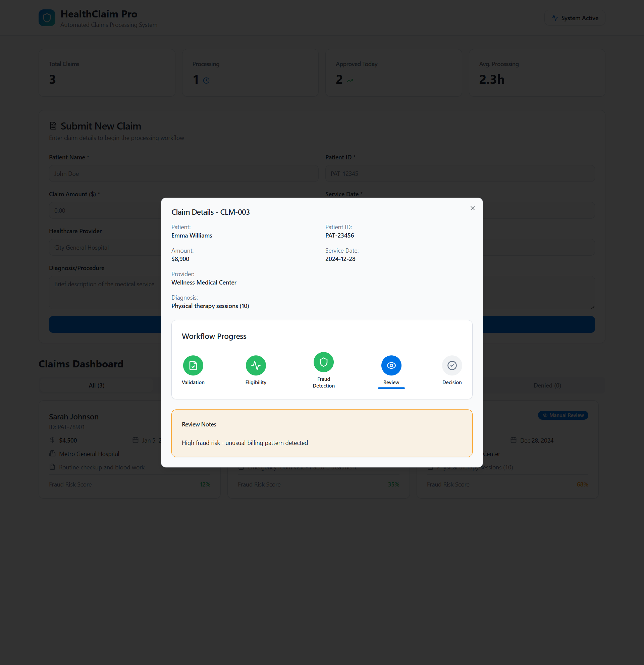Click the Validation workflow step icon
Image resolution: width=644 pixels, height=665 pixels.
[193, 365]
